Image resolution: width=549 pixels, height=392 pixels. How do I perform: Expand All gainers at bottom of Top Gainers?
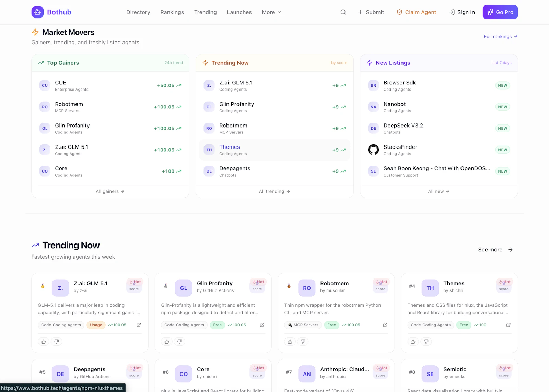pyautogui.click(x=110, y=191)
